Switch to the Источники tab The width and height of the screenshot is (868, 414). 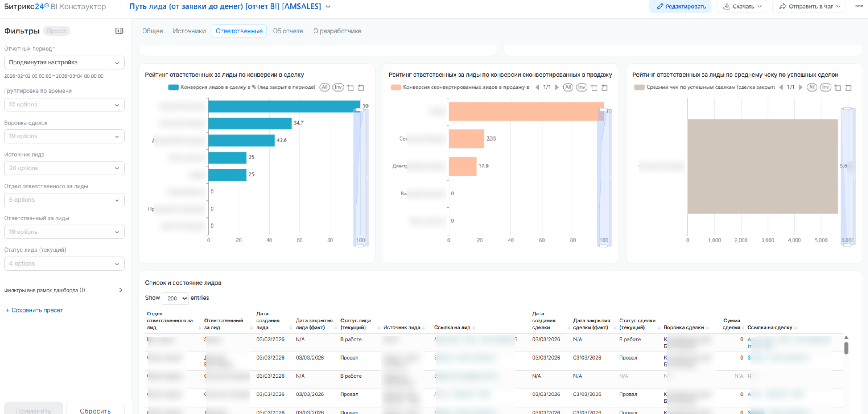pos(189,31)
